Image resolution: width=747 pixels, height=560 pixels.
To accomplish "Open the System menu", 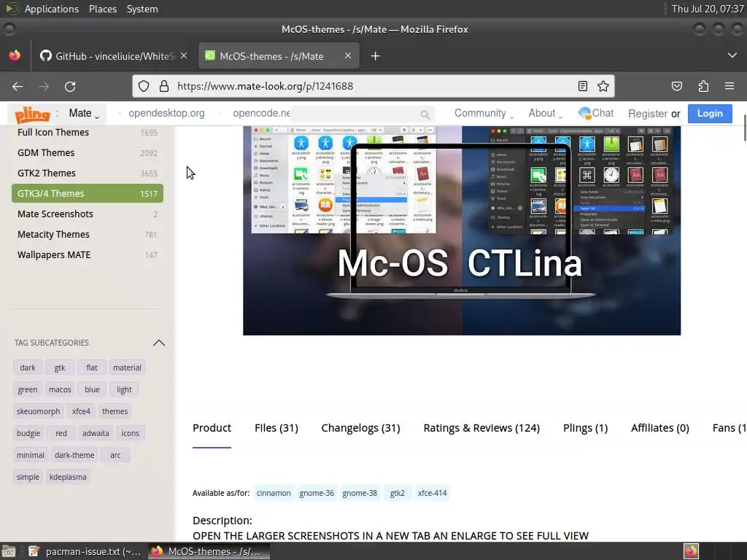I will (x=142, y=9).
